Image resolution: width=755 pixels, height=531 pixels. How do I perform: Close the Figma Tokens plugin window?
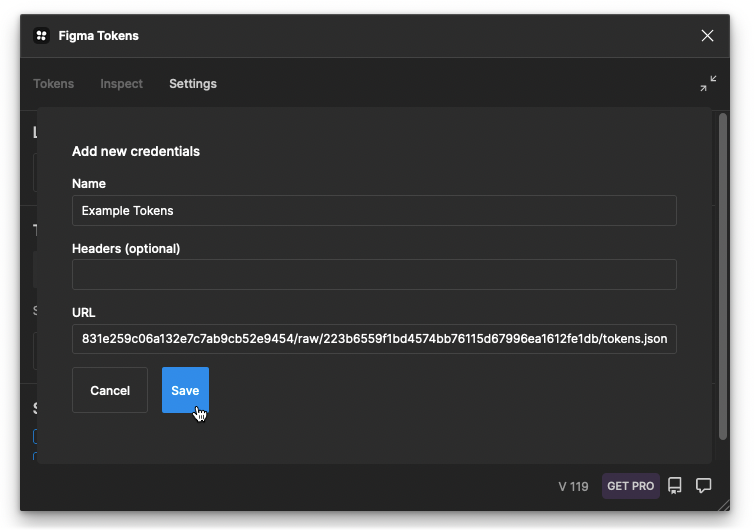pos(707,36)
